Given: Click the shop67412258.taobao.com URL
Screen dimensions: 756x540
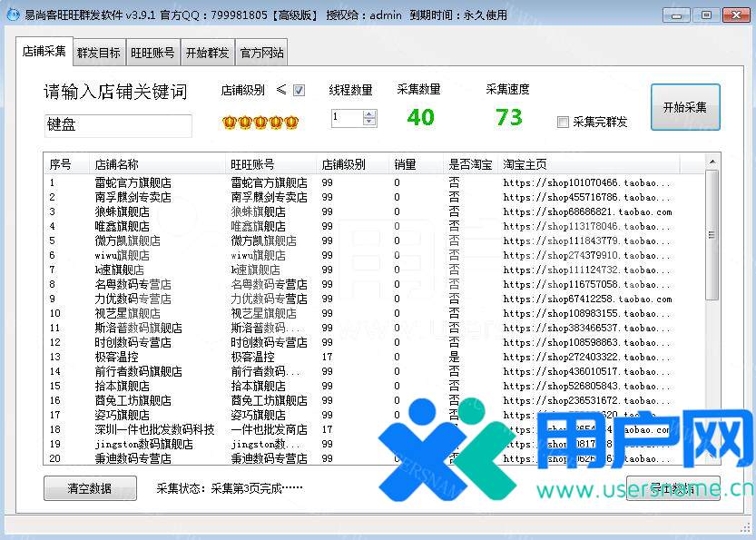Looking at the screenshot, I should point(587,299).
